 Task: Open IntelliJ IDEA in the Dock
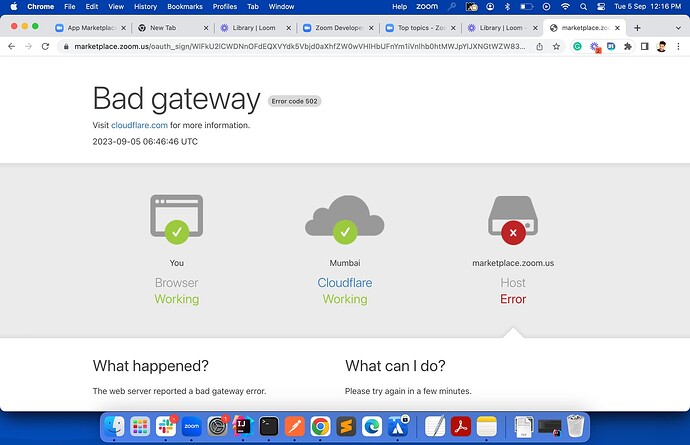point(243,426)
